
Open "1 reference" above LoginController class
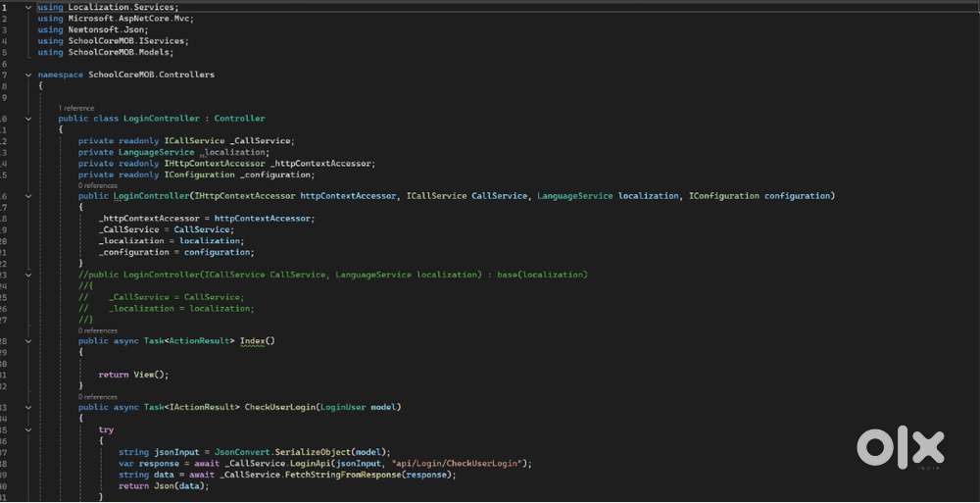pos(76,107)
